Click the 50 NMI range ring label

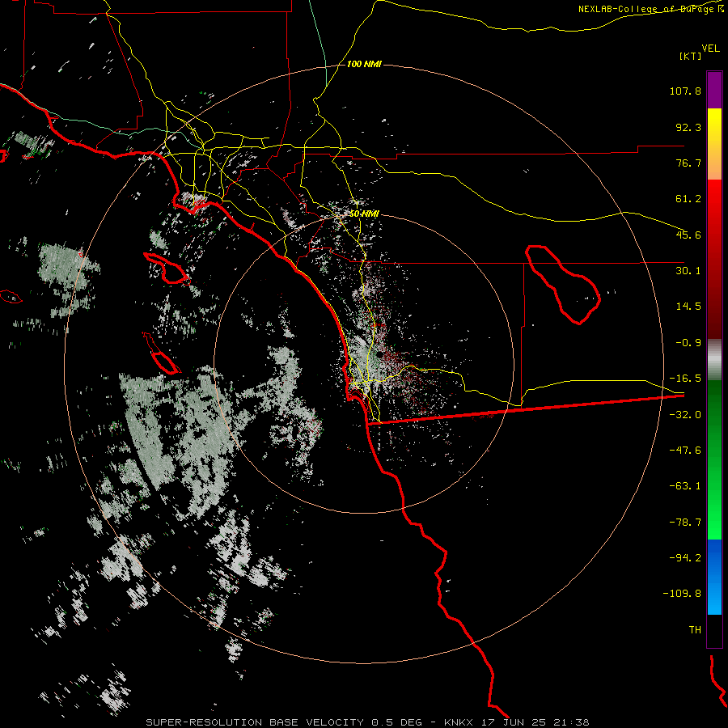(364, 214)
